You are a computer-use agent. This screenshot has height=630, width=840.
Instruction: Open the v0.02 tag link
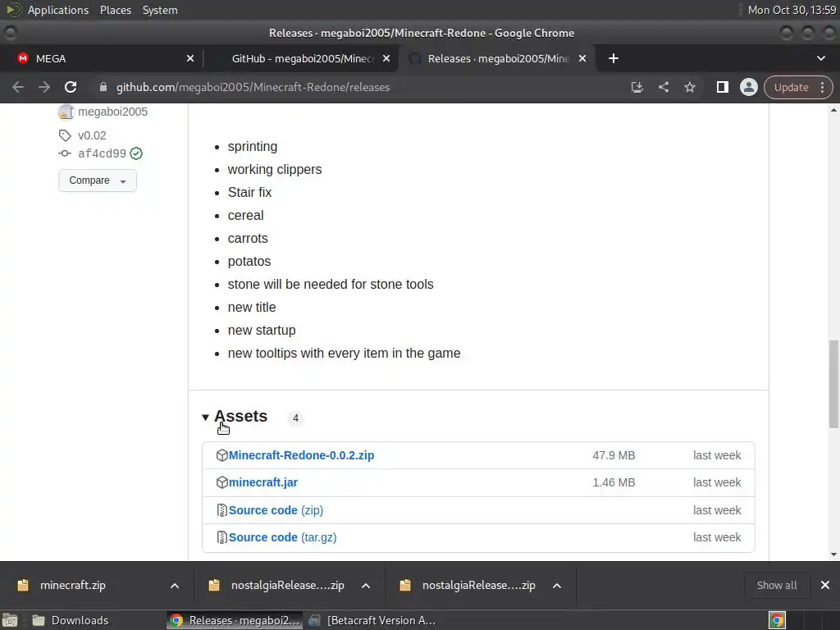(x=92, y=135)
